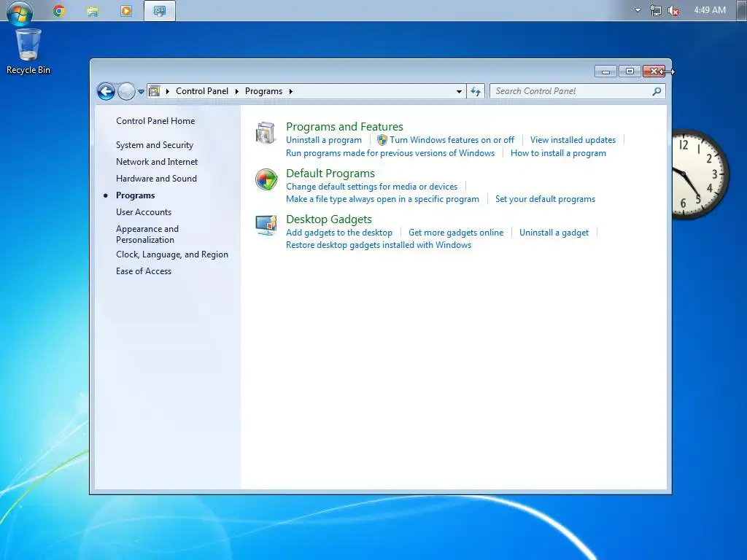Click Uninstall a program

(x=323, y=140)
